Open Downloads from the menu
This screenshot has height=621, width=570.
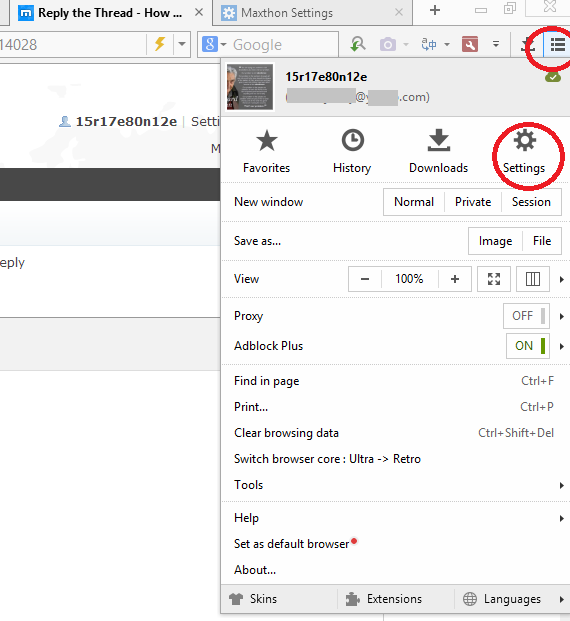[438, 152]
